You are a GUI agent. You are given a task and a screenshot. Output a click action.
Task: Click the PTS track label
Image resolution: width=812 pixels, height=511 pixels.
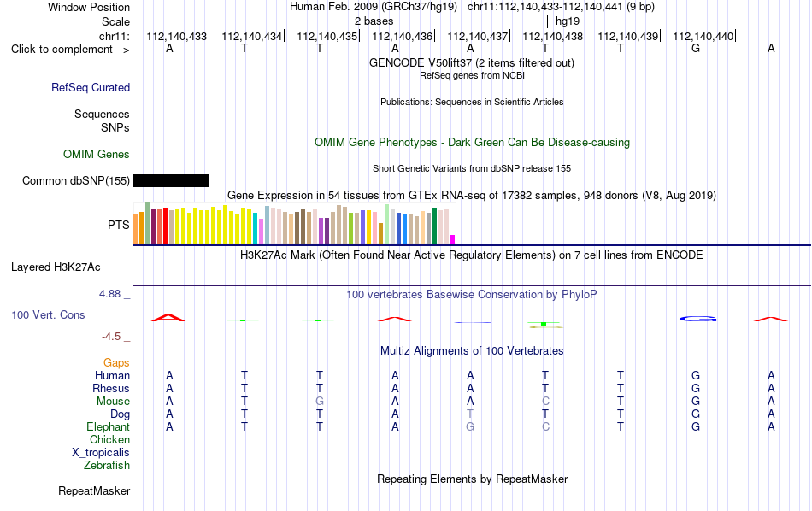coord(118,225)
